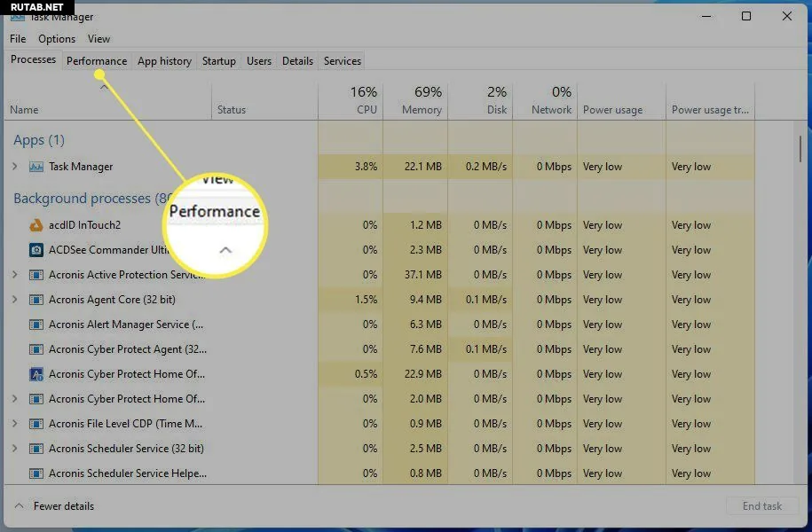Viewport: 812px width, 532px height.
Task: Switch to the Performance tab
Action: pos(97,61)
